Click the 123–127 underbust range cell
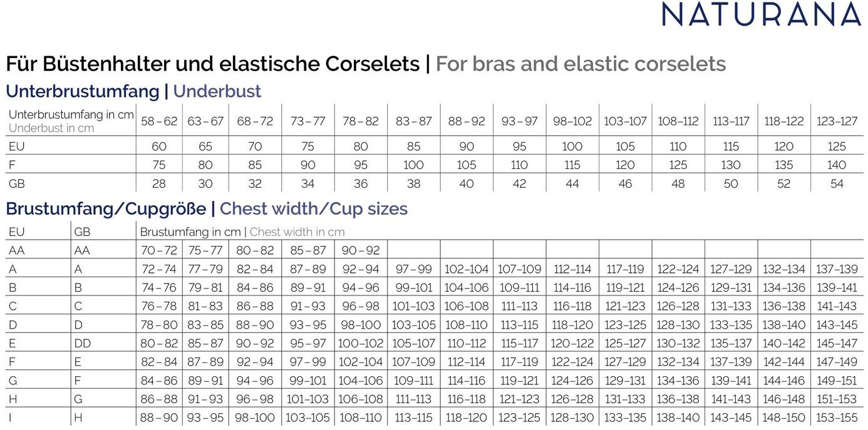 click(837, 121)
